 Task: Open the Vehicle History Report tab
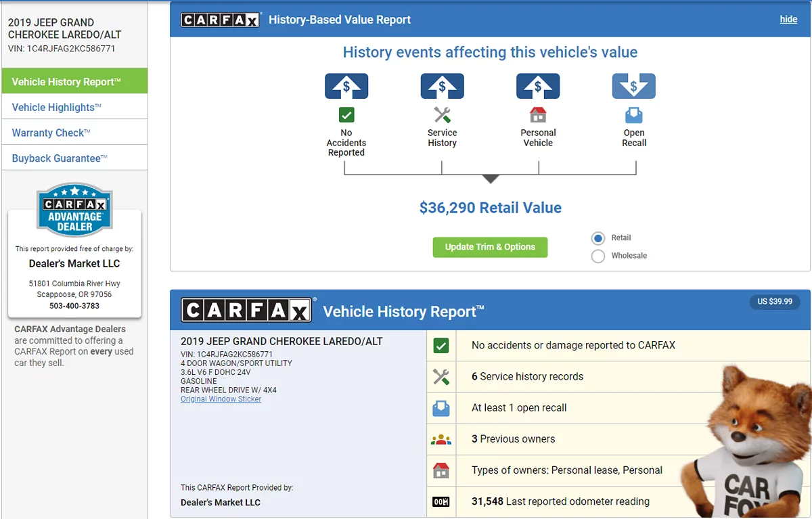[74, 82]
